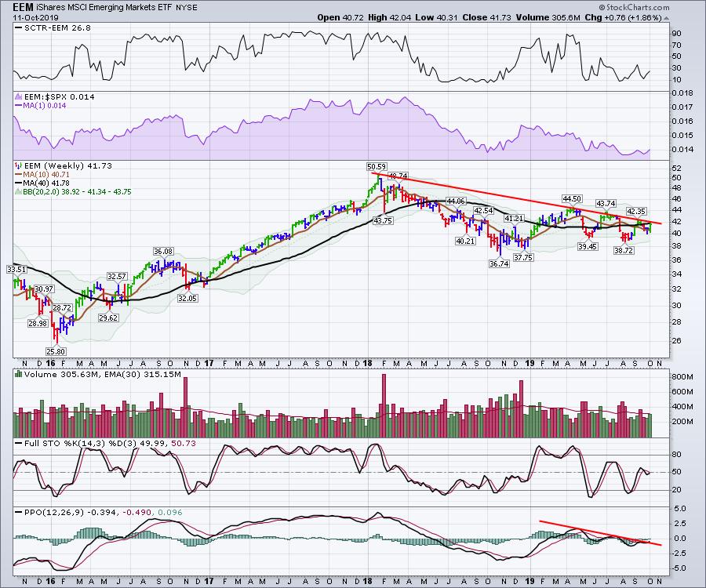The image size is (706, 588).
Task: Click the 36.74 low price label
Action: (499, 263)
